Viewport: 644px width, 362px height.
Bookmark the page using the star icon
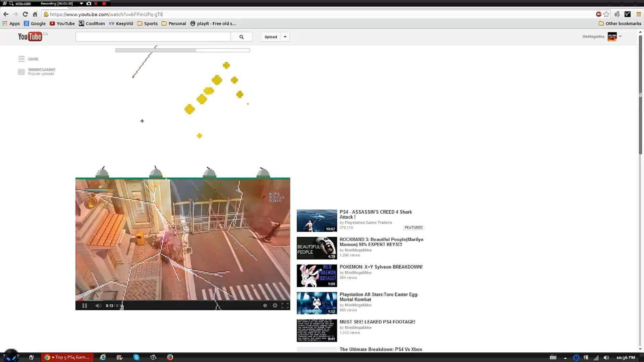click(x=606, y=14)
